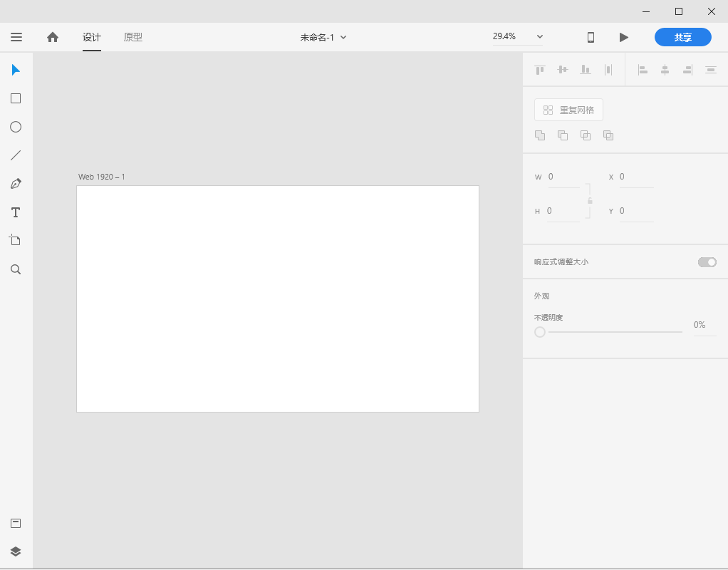Align objects to vertical middle
This screenshot has width=728, height=570.
[563, 70]
